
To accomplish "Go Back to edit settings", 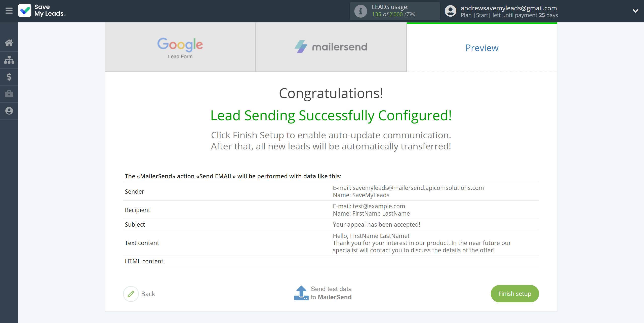I will pyautogui.click(x=148, y=294).
